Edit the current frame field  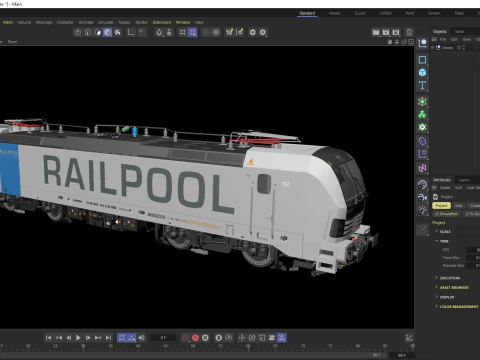pyautogui.click(x=163, y=338)
